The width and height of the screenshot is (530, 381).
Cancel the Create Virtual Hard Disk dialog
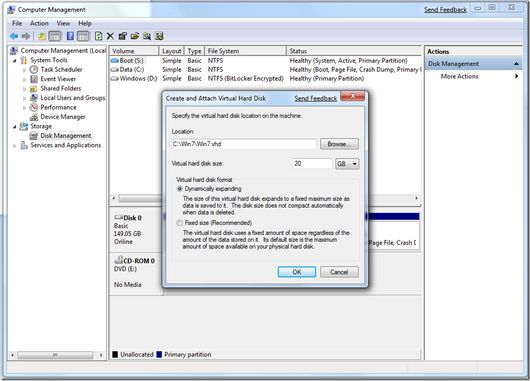click(339, 272)
